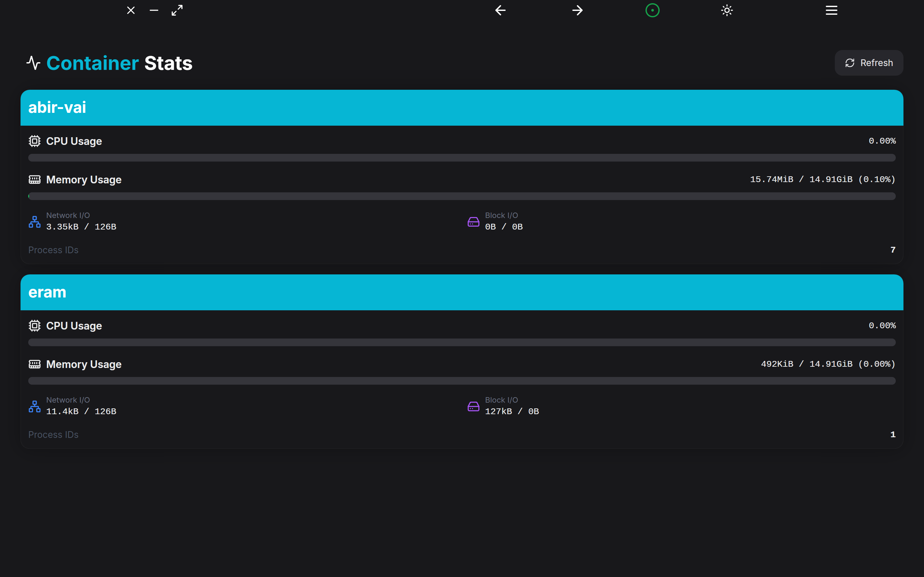Click eram Block I/O drive icon
The image size is (924, 577).
(x=473, y=406)
